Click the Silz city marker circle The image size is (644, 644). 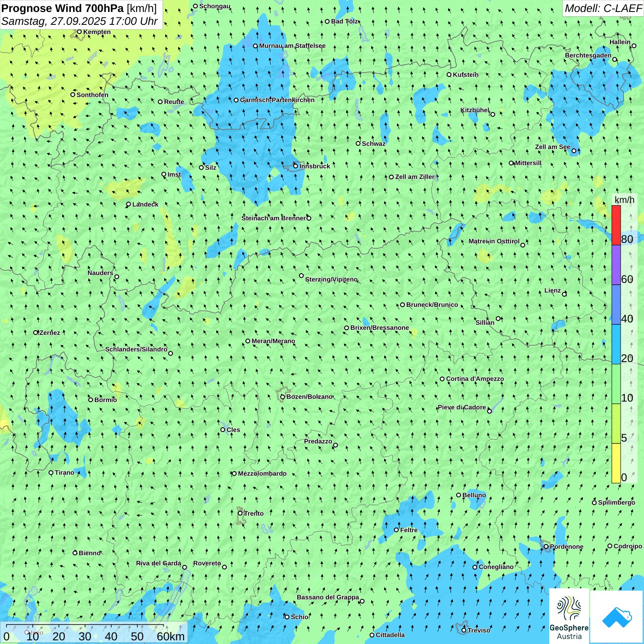tap(201, 167)
